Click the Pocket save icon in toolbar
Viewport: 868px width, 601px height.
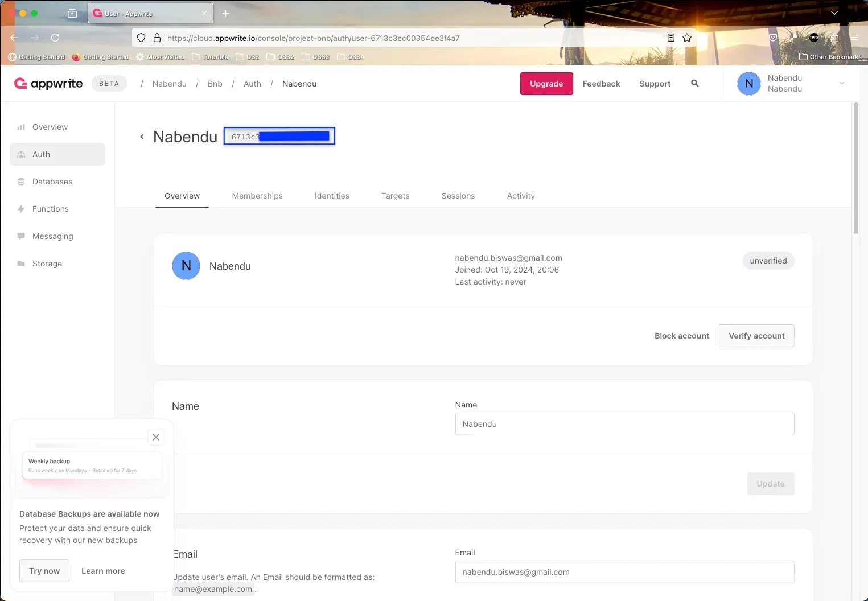tap(773, 38)
